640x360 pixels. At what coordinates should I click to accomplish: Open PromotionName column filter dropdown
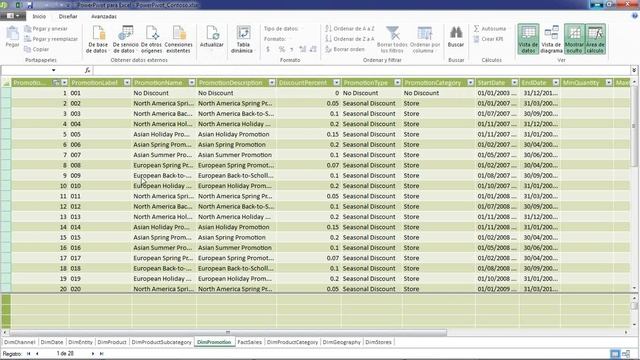pyautogui.click(x=191, y=82)
